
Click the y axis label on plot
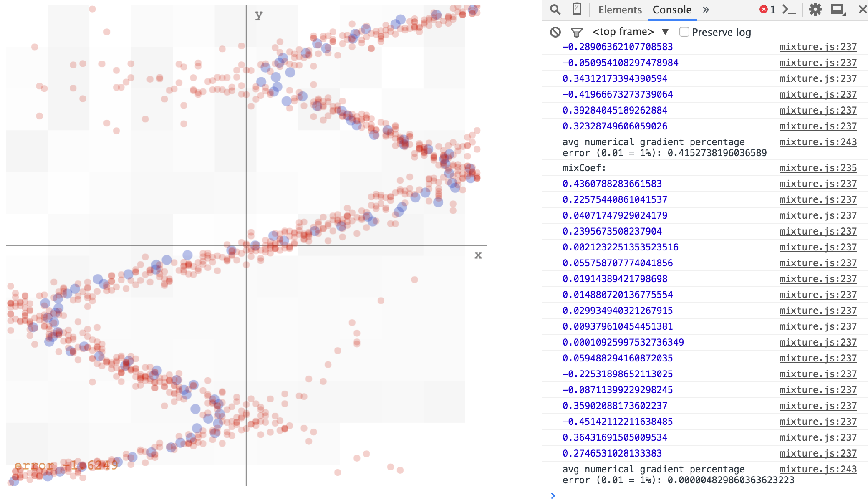(259, 15)
